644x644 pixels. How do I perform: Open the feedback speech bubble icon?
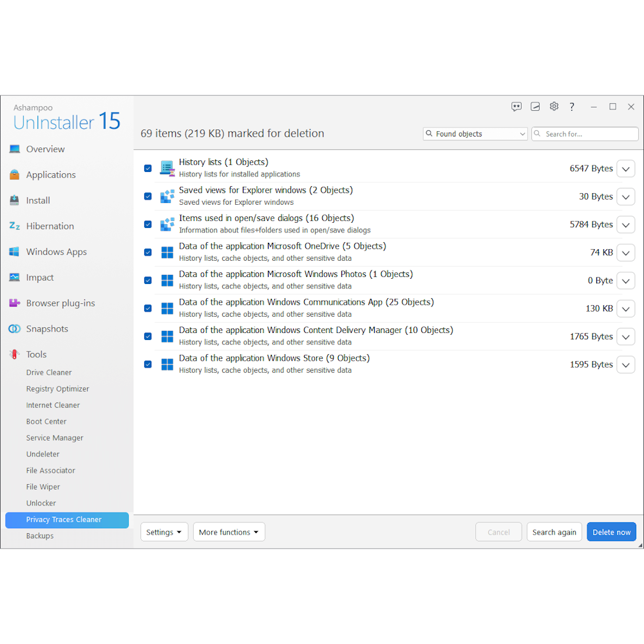click(516, 107)
